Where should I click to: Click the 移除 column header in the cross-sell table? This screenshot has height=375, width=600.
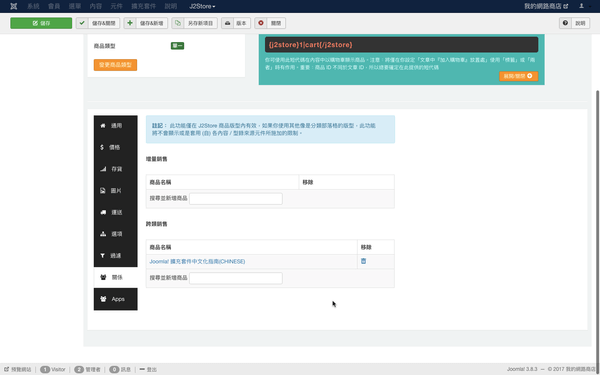pyautogui.click(x=366, y=247)
